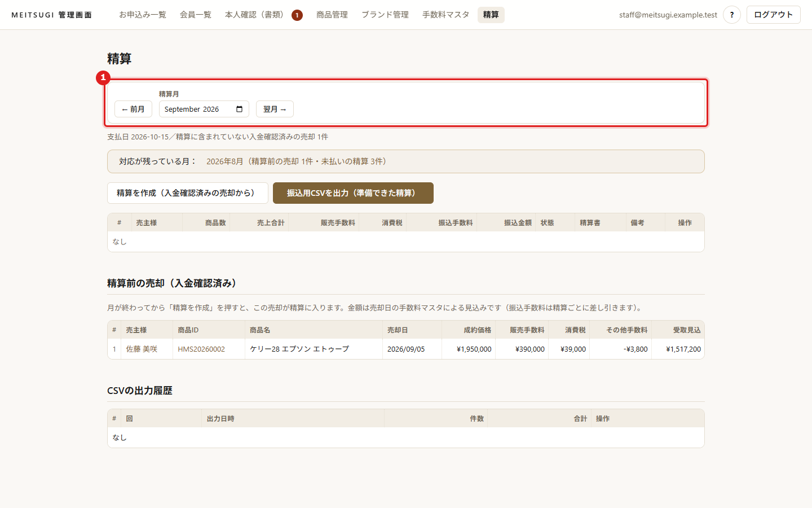The width and height of the screenshot is (812, 508).
Task: Advance to next month with 翌月 →
Action: 275,109
